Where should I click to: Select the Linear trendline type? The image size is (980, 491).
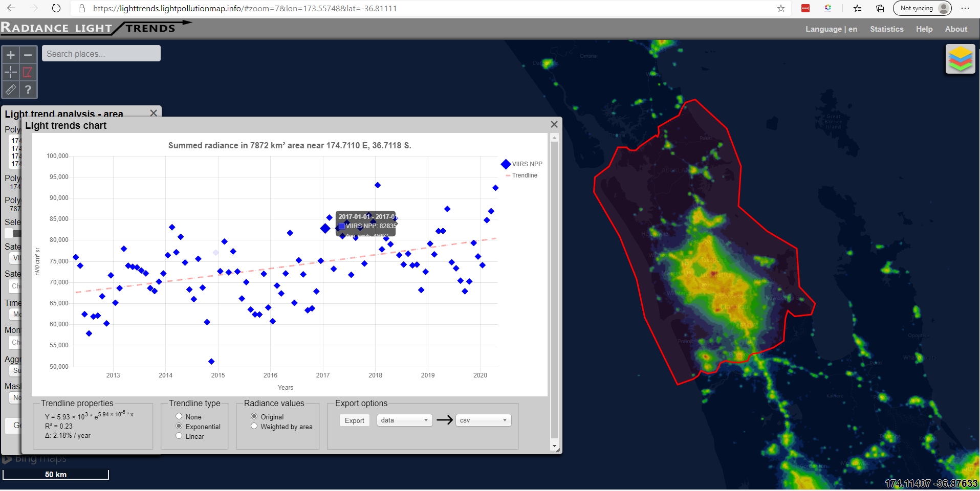(179, 436)
